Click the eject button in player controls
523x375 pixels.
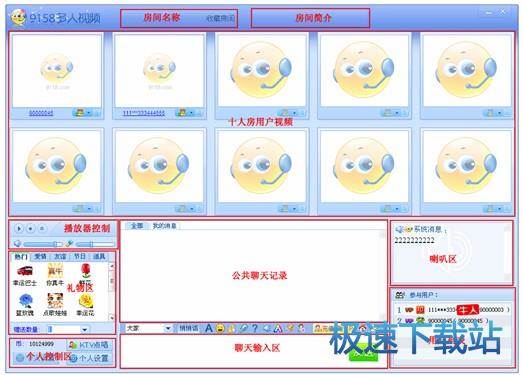pyautogui.click(x=42, y=229)
